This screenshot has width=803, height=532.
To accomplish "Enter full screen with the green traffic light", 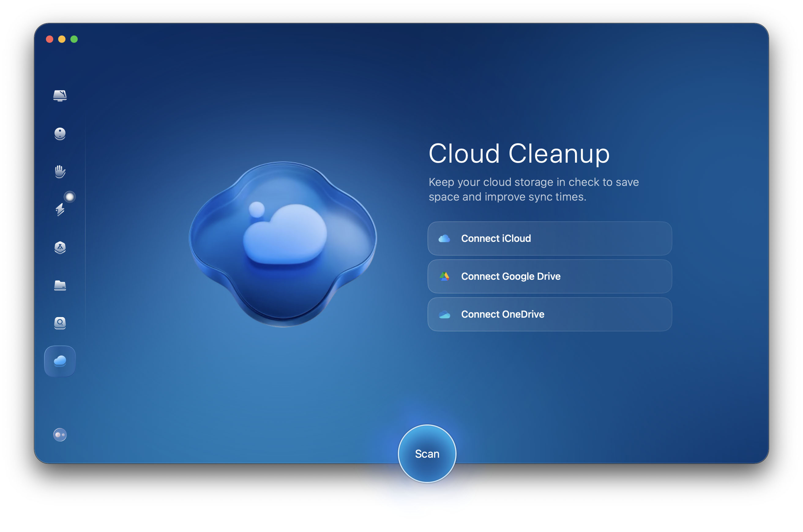I will point(74,39).
